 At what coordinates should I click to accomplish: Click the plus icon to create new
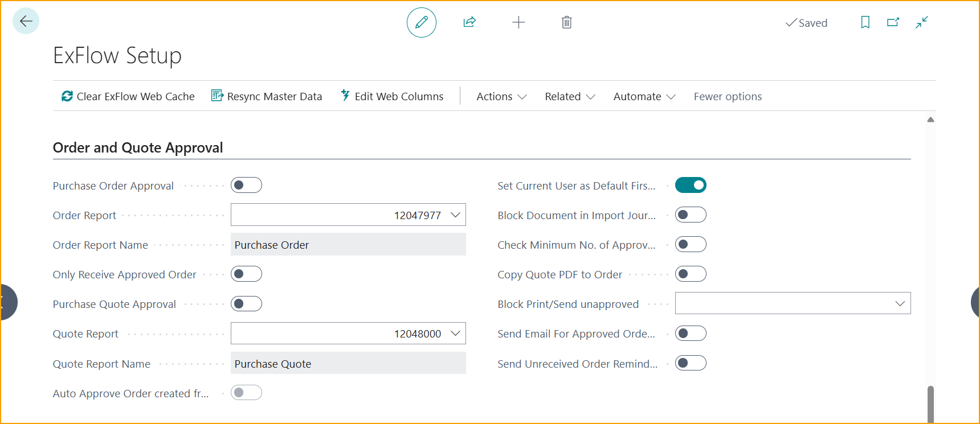point(518,22)
